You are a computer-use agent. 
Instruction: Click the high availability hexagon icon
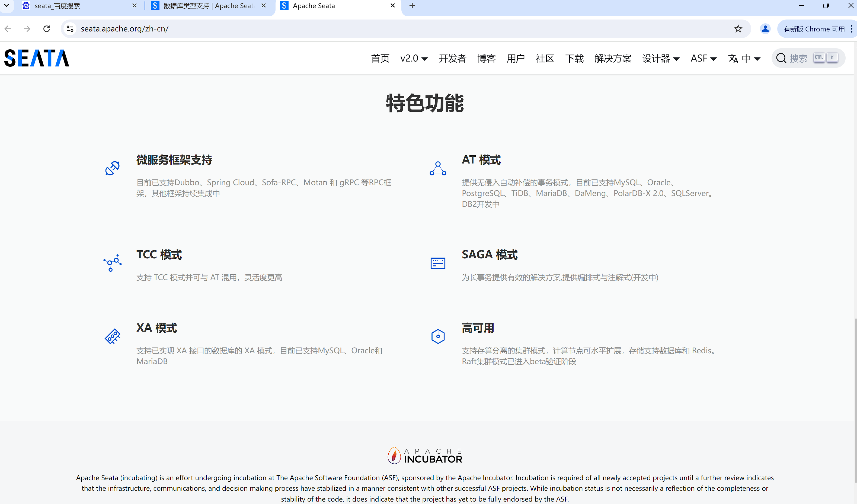click(438, 336)
